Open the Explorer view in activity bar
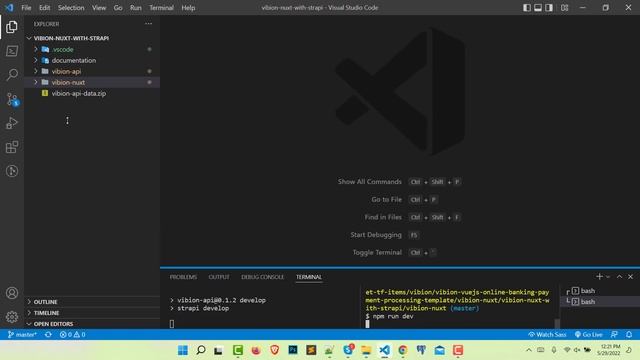 point(12,27)
